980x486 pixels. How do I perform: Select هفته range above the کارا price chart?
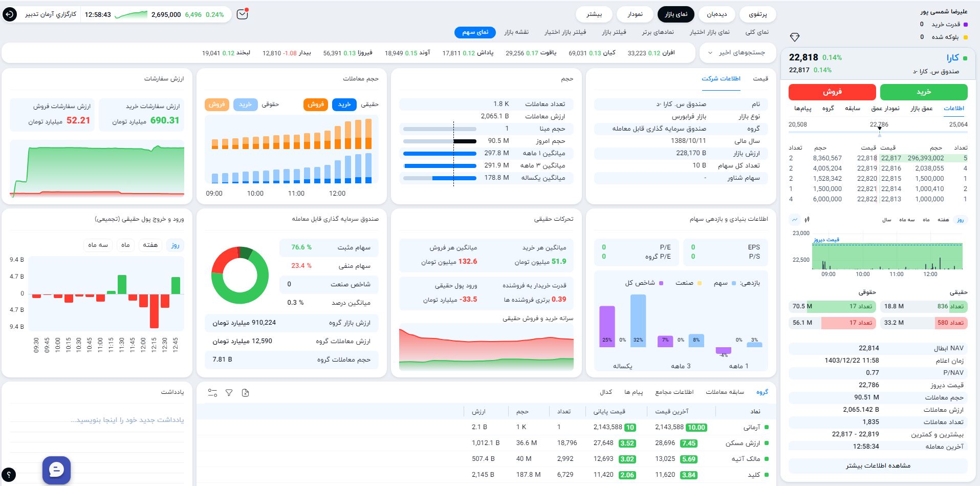pos(943,220)
